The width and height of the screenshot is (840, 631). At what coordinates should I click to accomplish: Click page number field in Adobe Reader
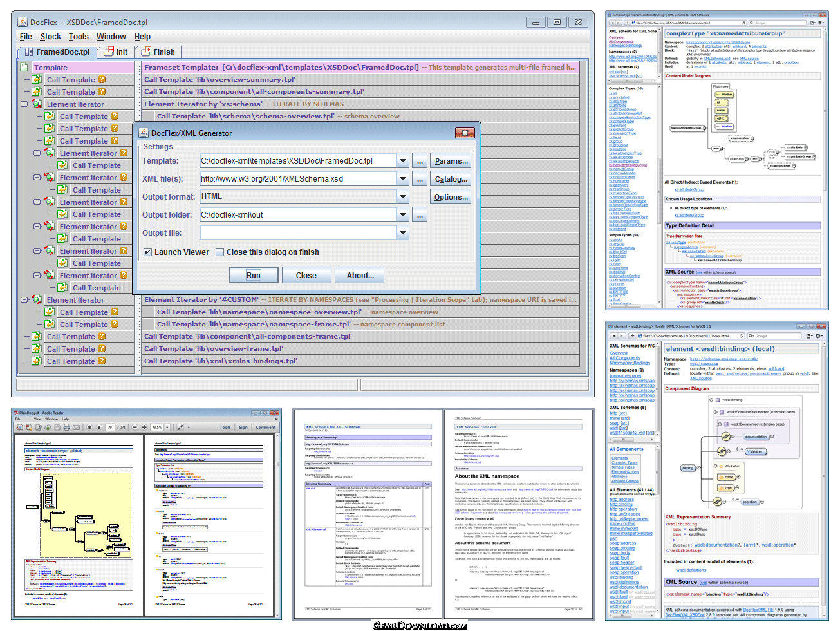pyautogui.click(x=109, y=427)
